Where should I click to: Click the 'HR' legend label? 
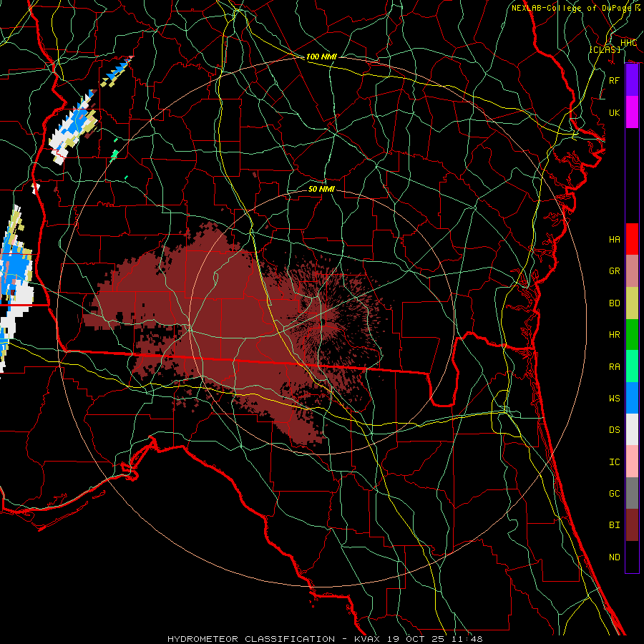click(x=614, y=335)
